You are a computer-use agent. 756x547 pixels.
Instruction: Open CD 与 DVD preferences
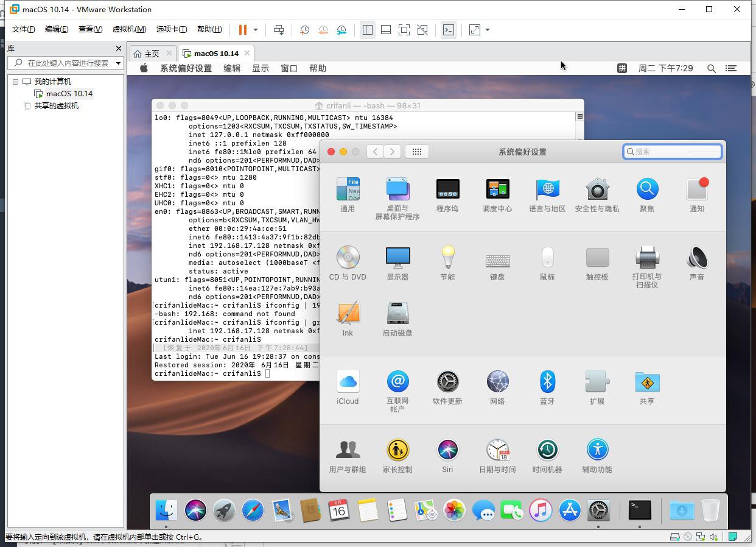tap(348, 263)
